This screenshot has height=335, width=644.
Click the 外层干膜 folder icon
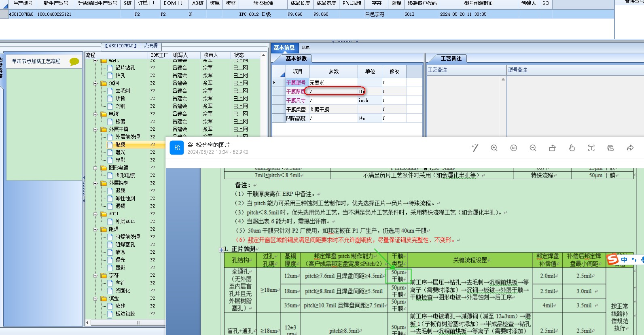coord(104,129)
